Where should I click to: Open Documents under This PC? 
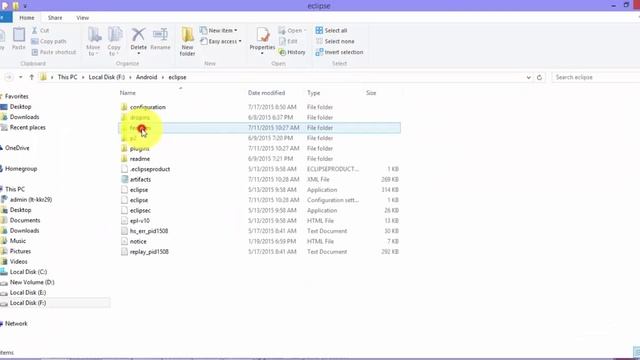[x=25, y=220]
